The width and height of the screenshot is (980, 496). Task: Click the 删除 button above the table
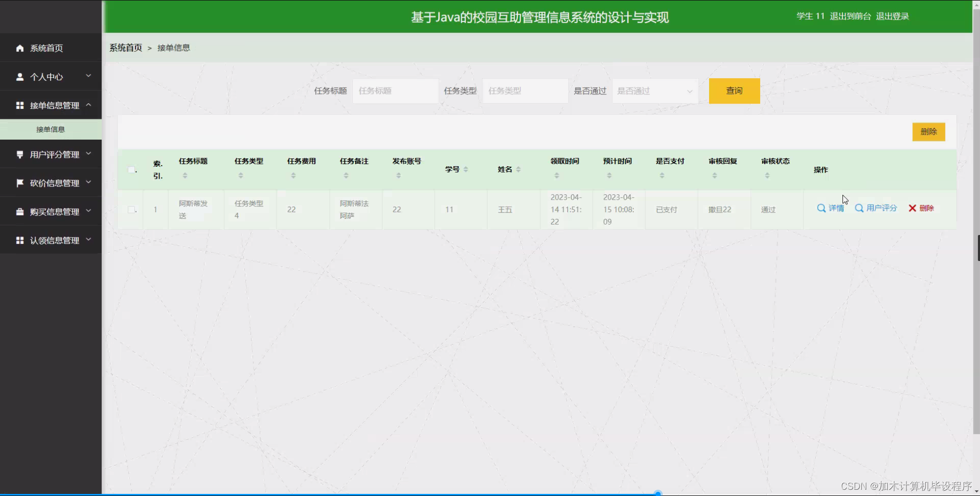click(x=929, y=131)
